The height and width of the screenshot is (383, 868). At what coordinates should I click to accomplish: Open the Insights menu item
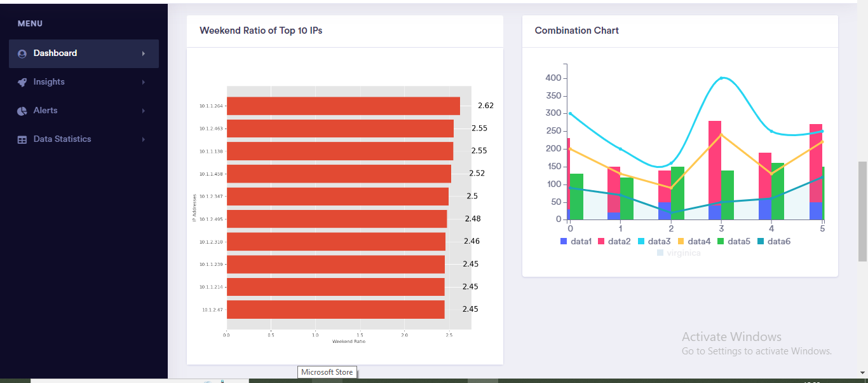pos(84,82)
